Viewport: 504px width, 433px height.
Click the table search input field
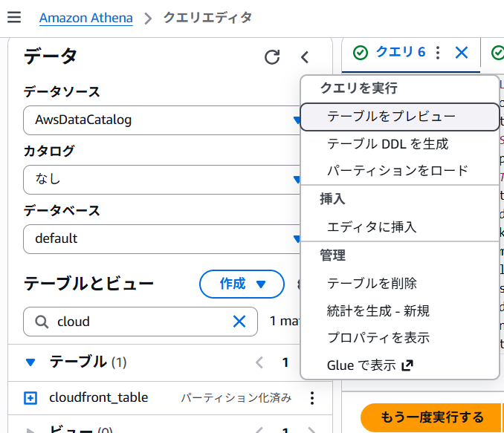(x=138, y=322)
